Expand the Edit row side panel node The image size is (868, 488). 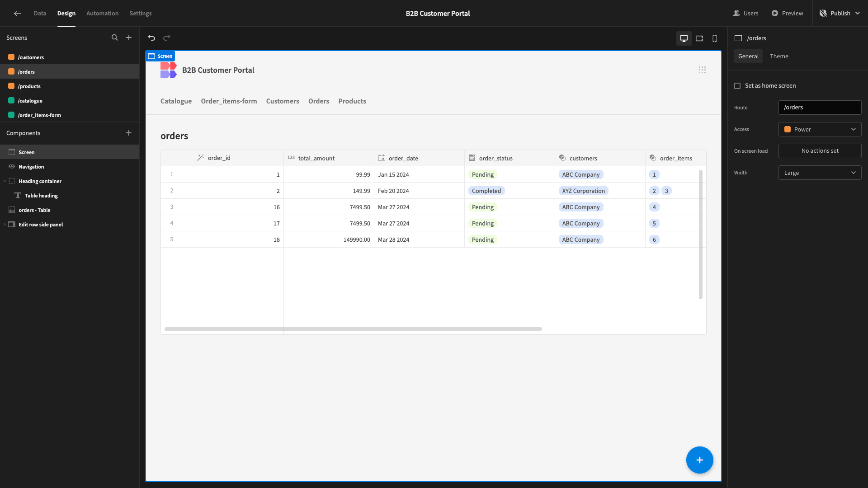point(5,225)
